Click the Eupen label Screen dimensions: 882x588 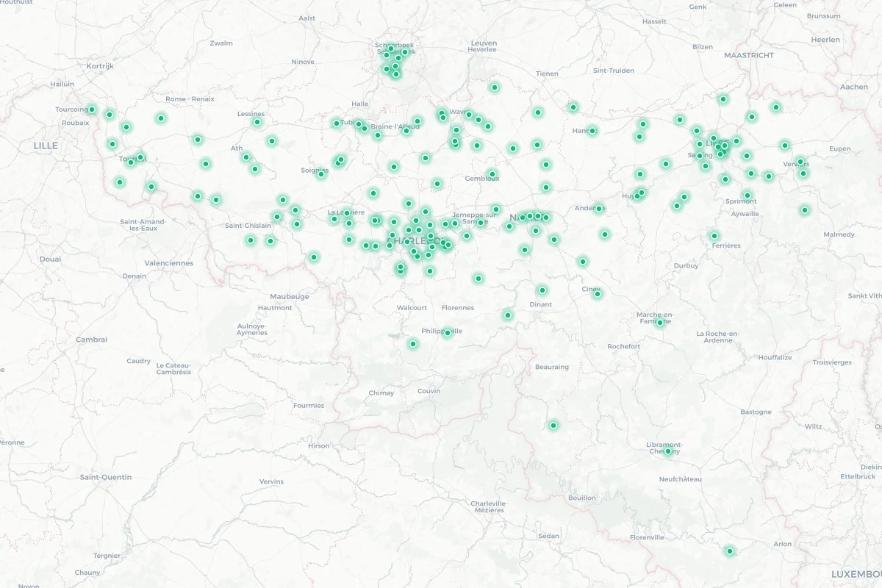(x=839, y=149)
